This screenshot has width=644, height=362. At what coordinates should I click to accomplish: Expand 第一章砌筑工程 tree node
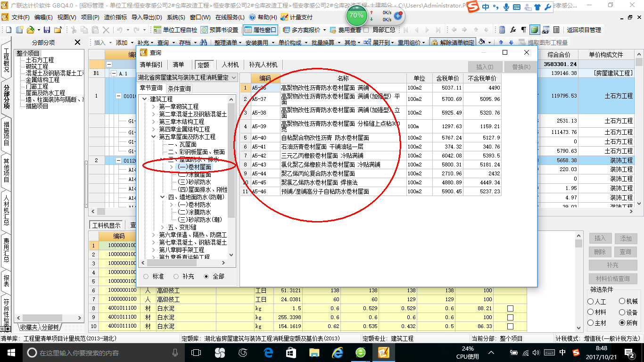(154, 107)
